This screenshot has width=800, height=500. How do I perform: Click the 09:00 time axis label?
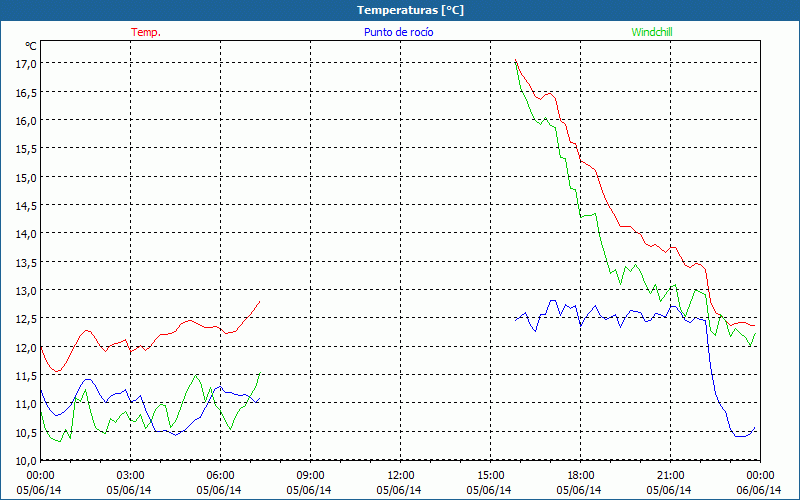coord(310,475)
